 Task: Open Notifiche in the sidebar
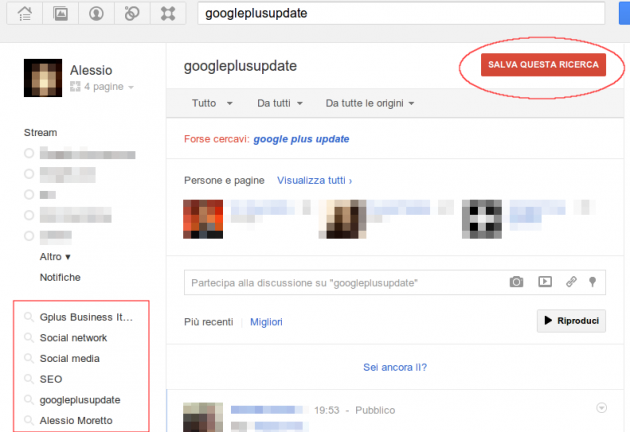tap(60, 277)
